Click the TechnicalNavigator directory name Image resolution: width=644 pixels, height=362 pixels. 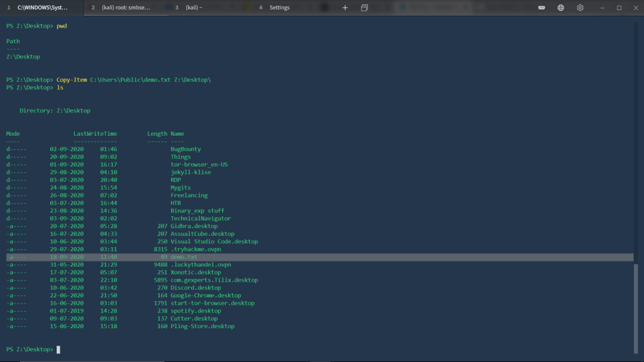point(201,218)
